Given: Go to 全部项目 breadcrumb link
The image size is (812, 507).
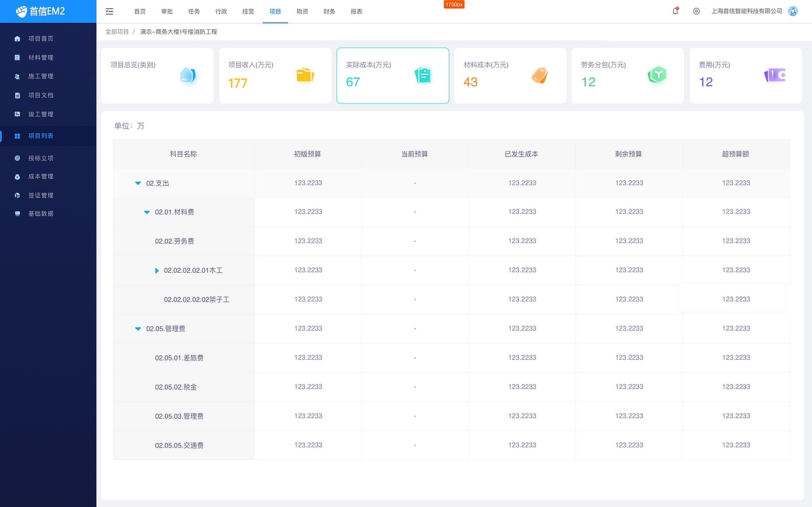Looking at the screenshot, I should pos(117,32).
